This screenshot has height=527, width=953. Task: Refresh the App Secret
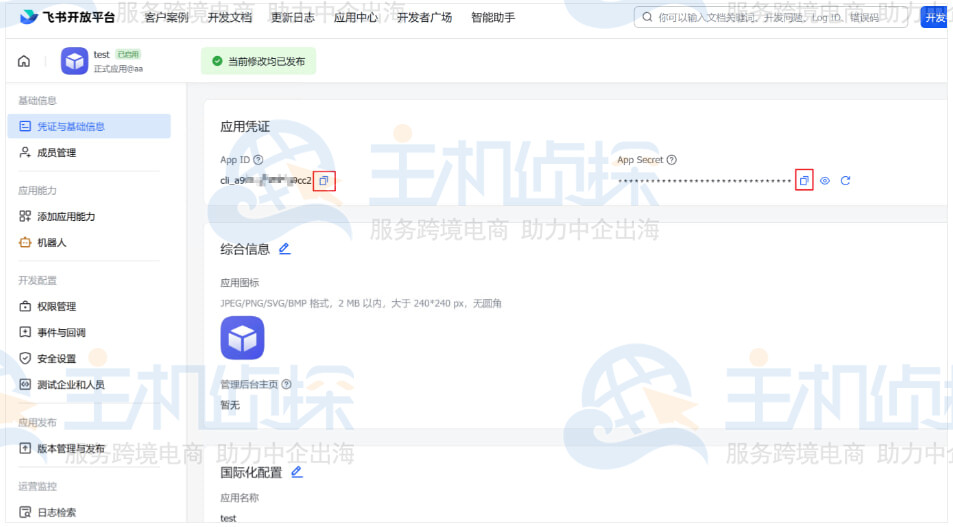(845, 181)
